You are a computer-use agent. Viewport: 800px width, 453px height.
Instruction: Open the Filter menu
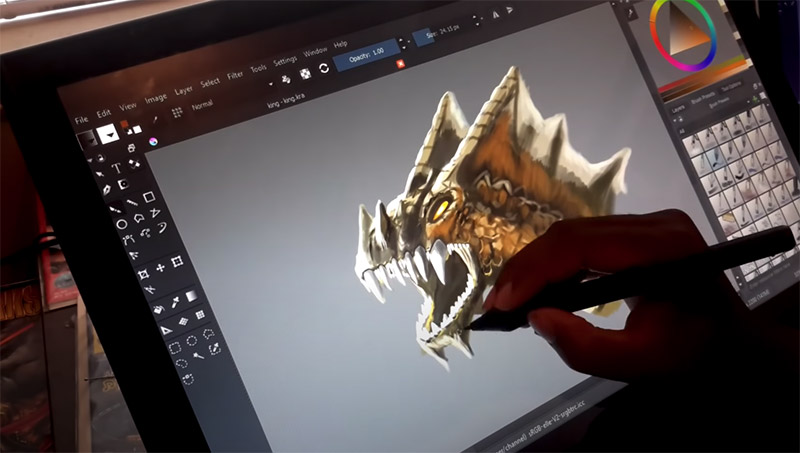tap(235, 75)
